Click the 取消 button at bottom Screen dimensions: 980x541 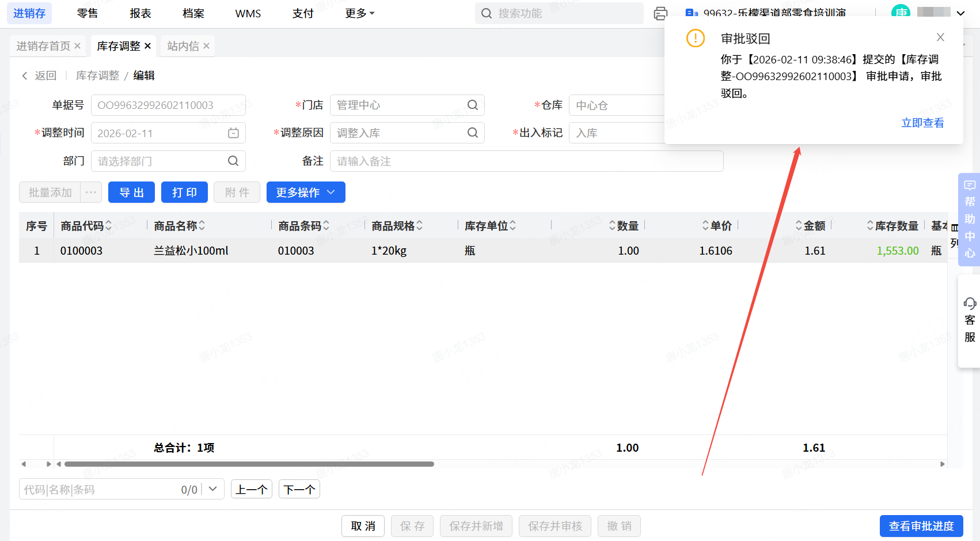point(363,526)
